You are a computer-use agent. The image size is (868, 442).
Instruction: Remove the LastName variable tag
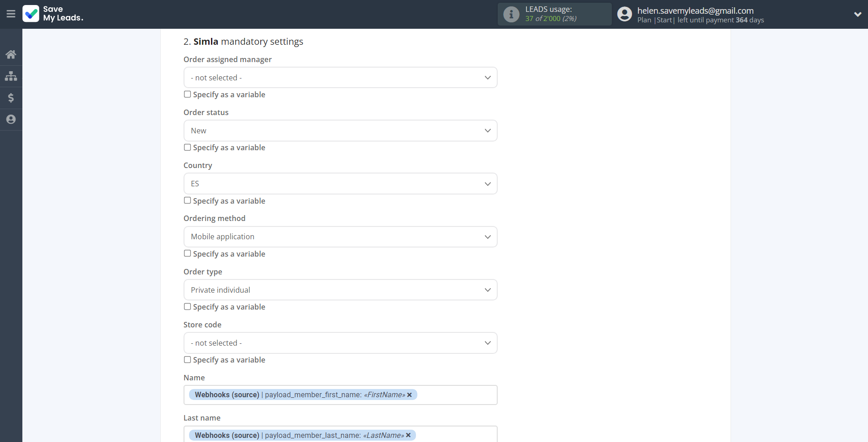pyautogui.click(x=408, y=435)
